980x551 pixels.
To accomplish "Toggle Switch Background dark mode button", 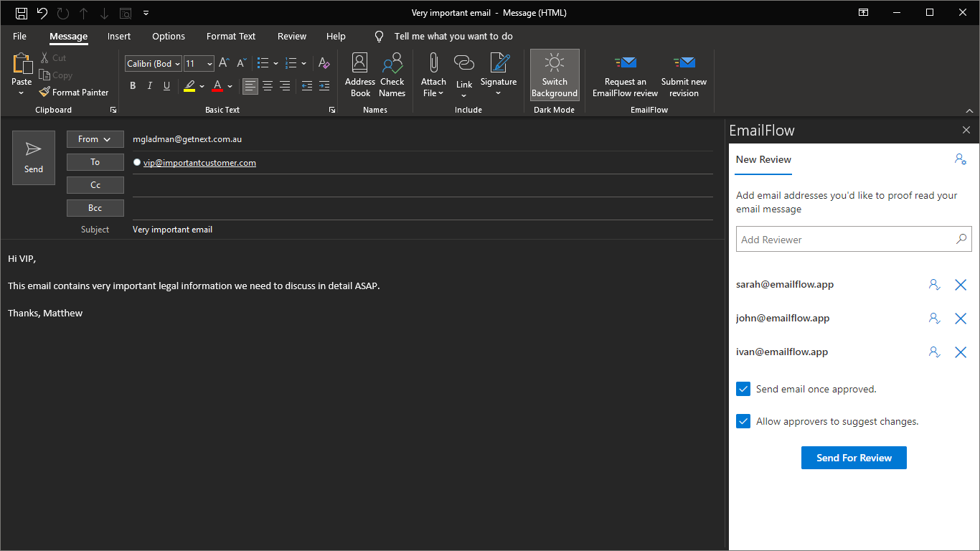I will point(555,75).
